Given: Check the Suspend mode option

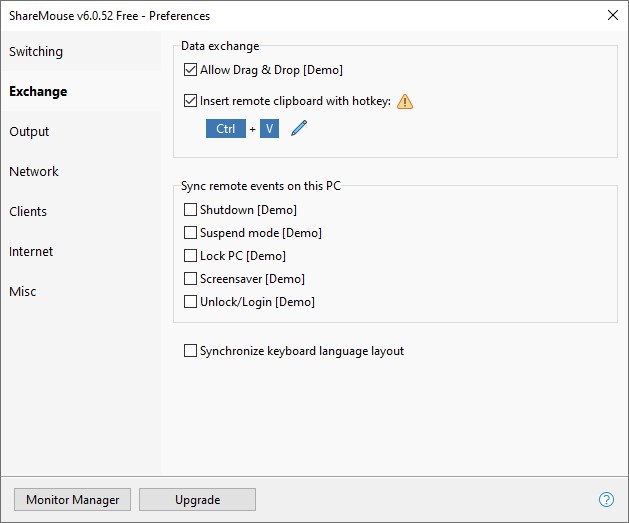Looking at the screenshot, I should click(x=191, y=233).
